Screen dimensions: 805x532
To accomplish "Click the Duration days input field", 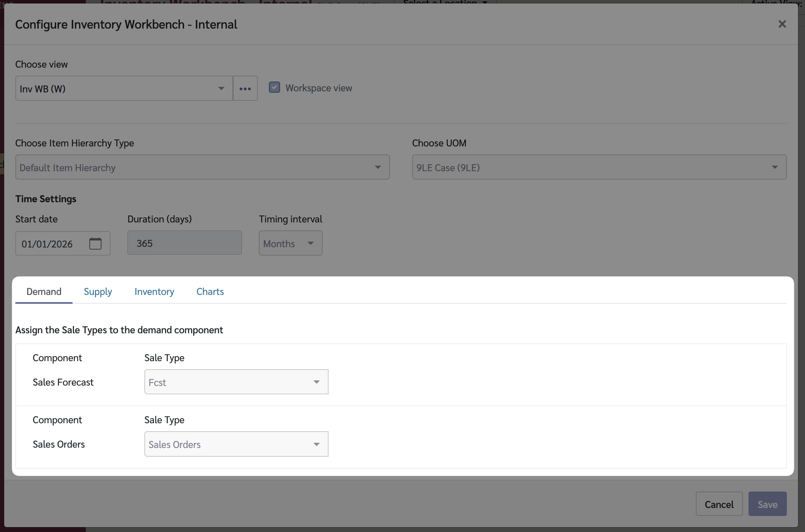I will 184,243.
